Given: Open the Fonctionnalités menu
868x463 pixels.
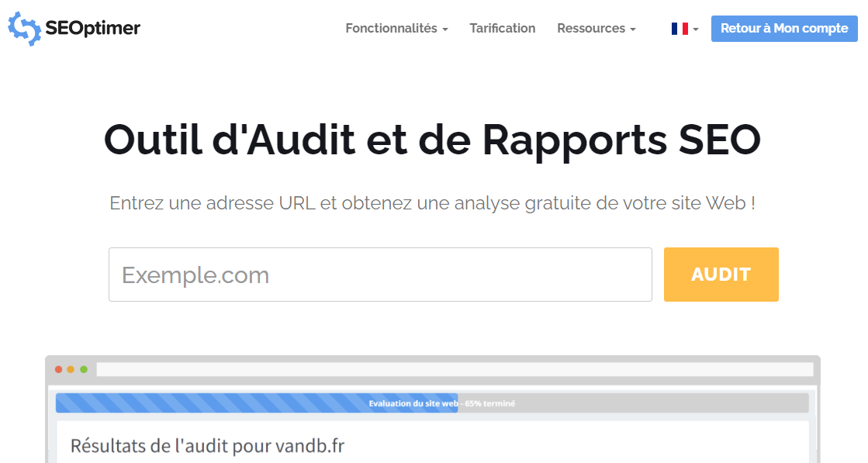Looking at the screenshot, I should pos(392,29).
